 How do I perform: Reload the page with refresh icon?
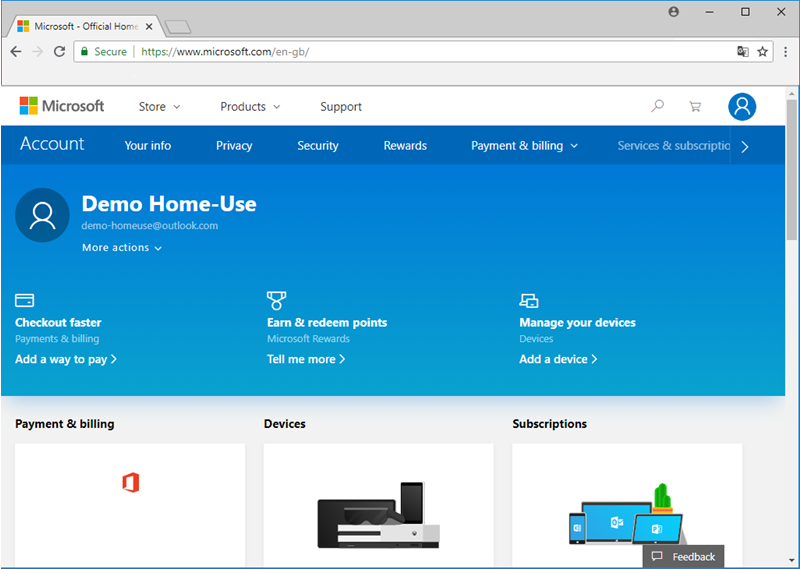point(59,52)
